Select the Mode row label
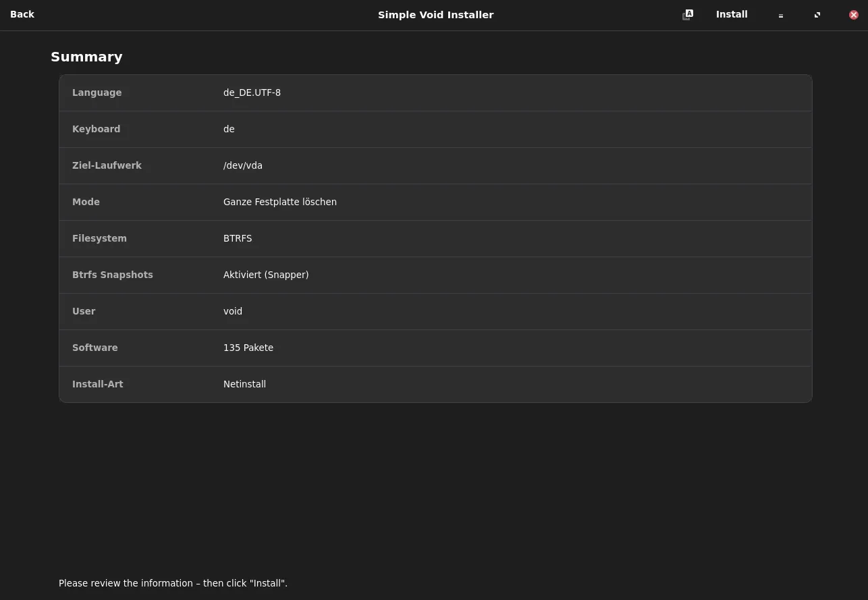 [86, 202]
